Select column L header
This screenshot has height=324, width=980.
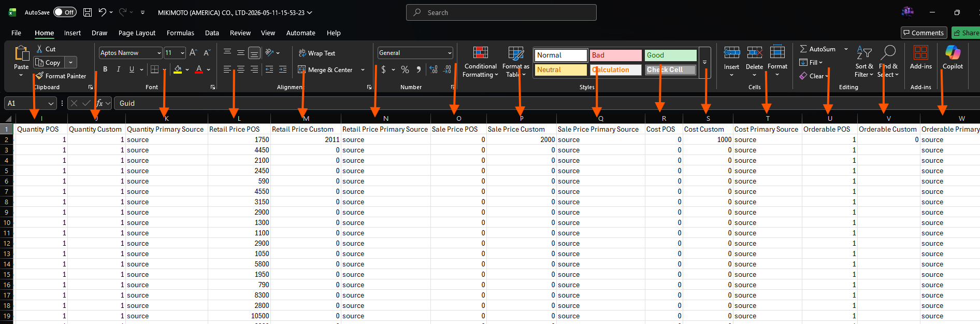(x=239, y=119)
